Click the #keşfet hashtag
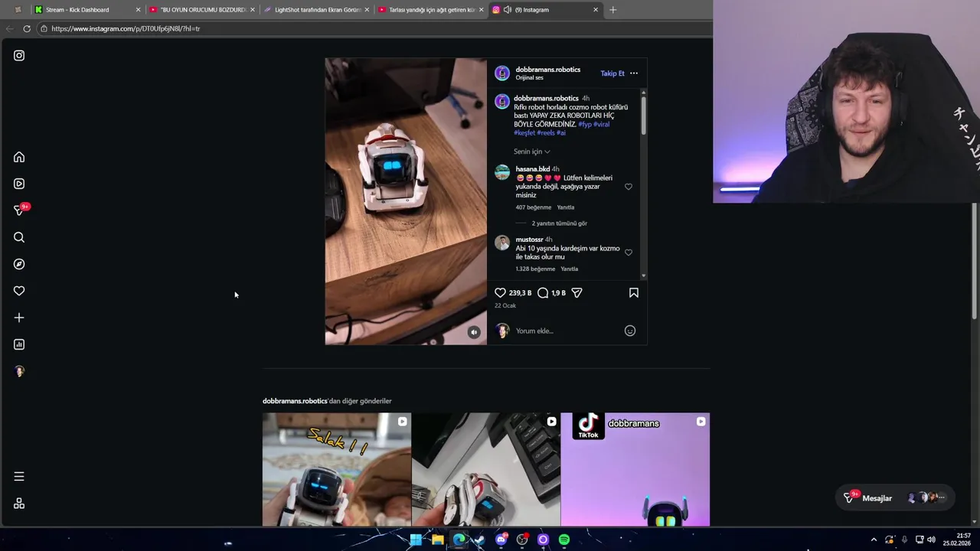 [x=524, y=133]
